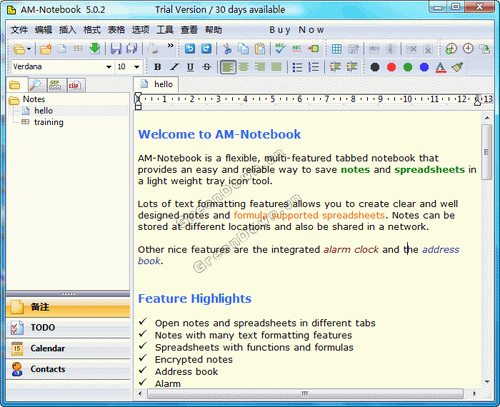Print the note with printer icon
Image resolution: width=500 pixels, height=407 pixels.
coord(153,49)
